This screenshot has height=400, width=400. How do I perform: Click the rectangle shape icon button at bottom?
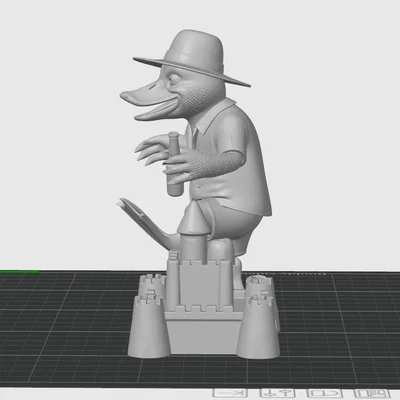point(325,393)
